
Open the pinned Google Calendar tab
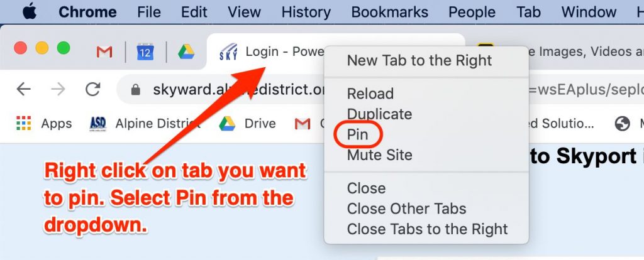[x=145, y=51]
